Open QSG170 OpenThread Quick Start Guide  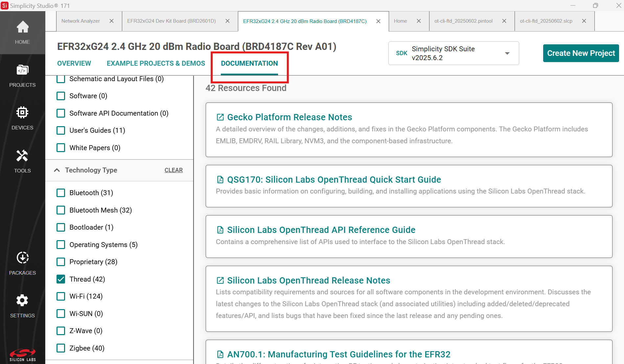pos(334,180)
